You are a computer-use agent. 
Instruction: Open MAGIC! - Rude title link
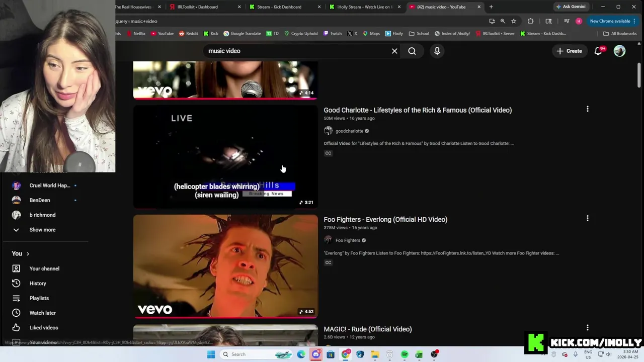coord(368,329)
